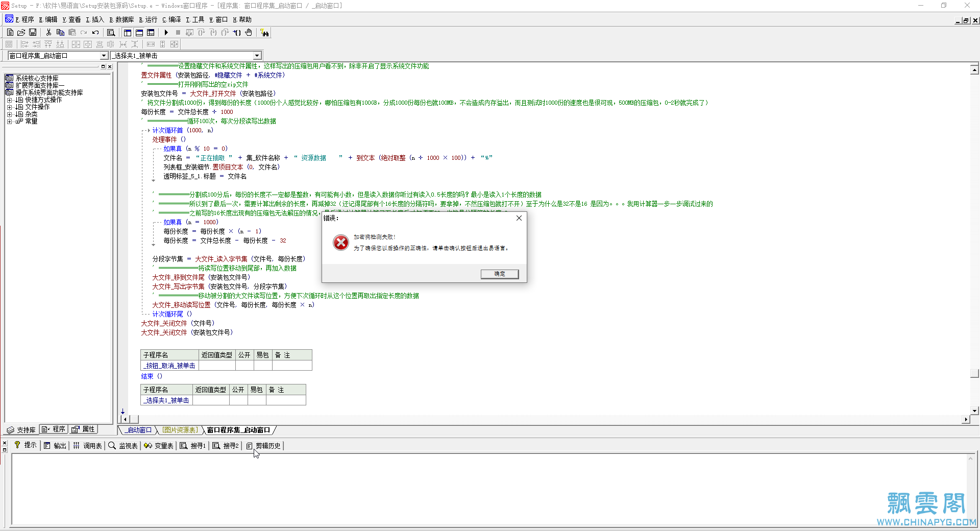Click the Run program play icon
The image size is (980, 531).
tap(166, 32)
